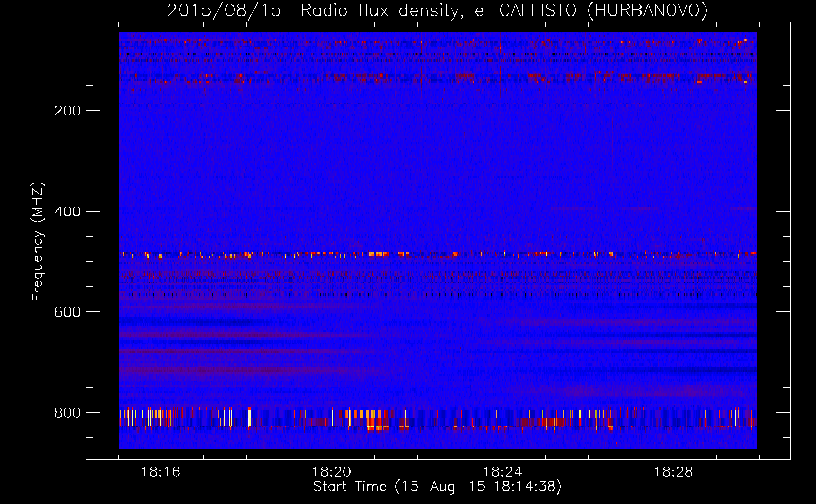Click the '600' frequency axis label
The width and height of the screenshot is (816, 504).
[x=68, y=312]
